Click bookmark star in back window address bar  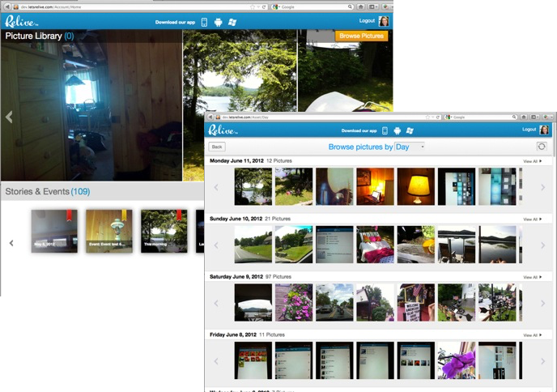253,7
